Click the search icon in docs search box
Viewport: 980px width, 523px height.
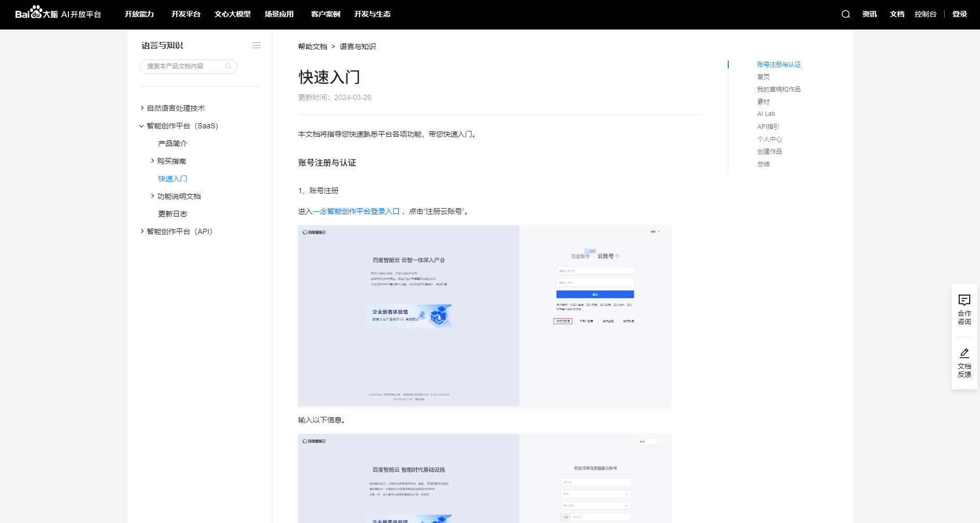[x=228, y=66]
